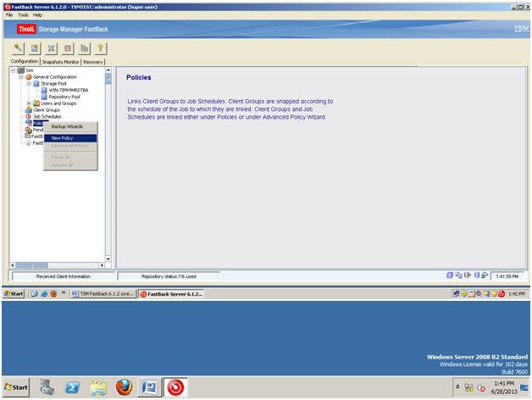The height and width of the screenshot is (400, 532).
Task: Click the yellow question mark help icon
Action: (x=101, y=48)
